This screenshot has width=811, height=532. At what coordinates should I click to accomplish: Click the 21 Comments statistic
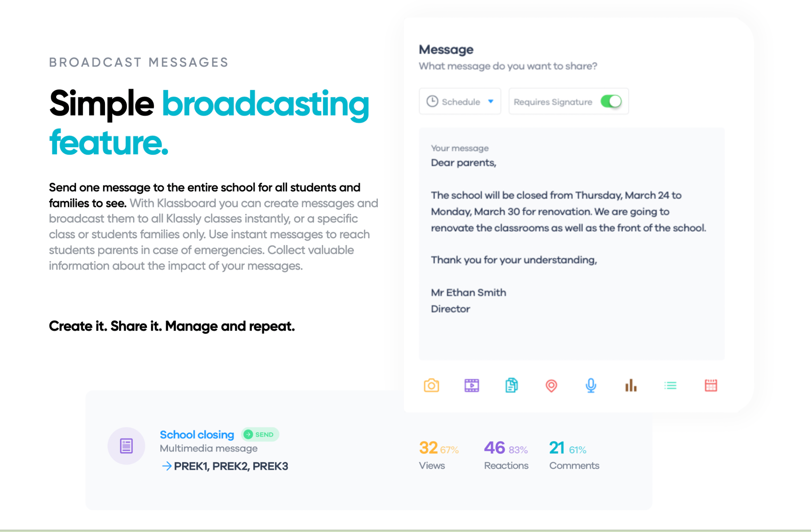tap(557, 448)
